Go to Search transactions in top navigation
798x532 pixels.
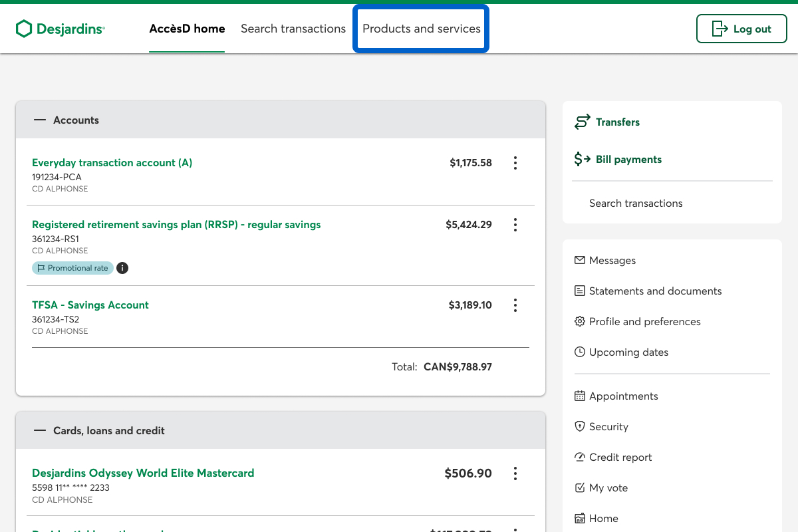(x=293, y=29)
